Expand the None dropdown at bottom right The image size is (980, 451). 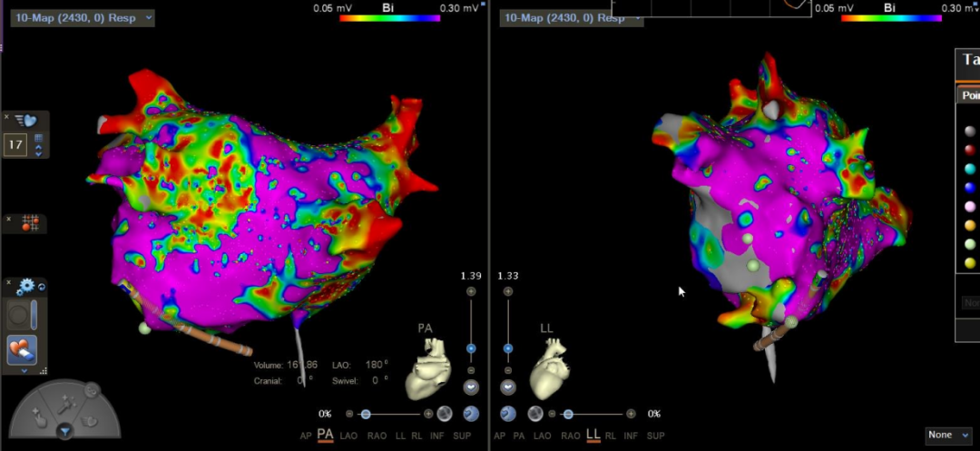pos(947,436)
